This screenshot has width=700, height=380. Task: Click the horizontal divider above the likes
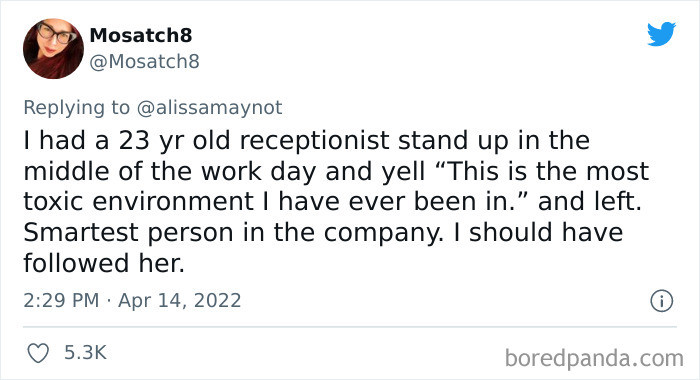pyautogui.click(x=350, y=327)
